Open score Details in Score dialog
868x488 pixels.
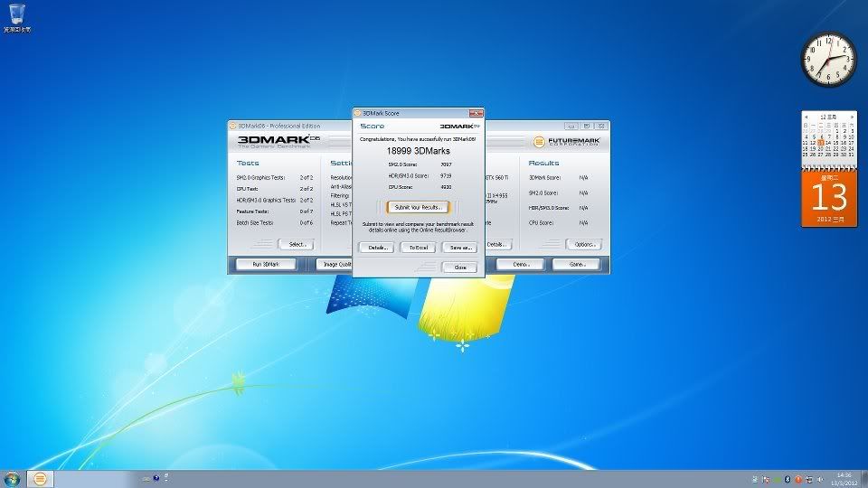pyautogui.click(x=376, y=248)
